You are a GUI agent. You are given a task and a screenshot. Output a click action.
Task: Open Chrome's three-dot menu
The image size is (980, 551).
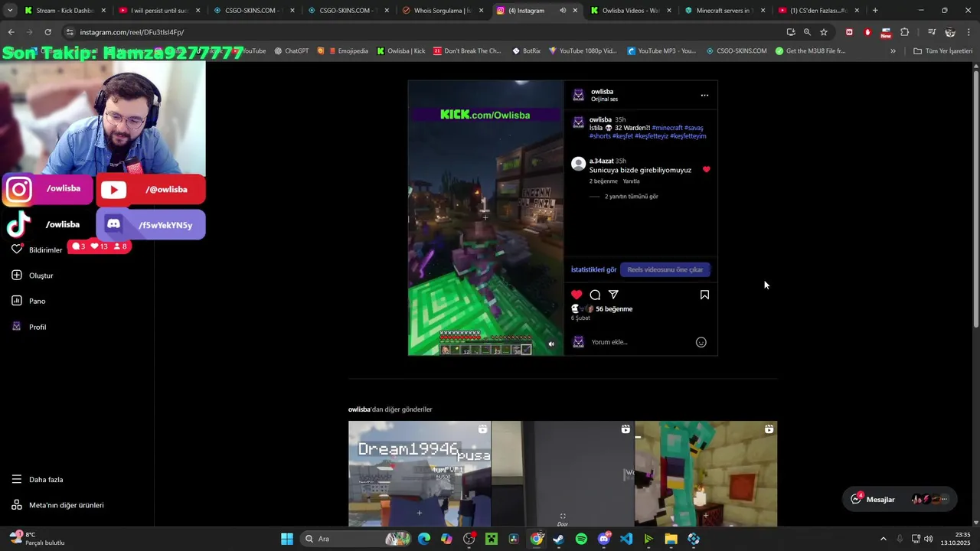coord(969,32)
